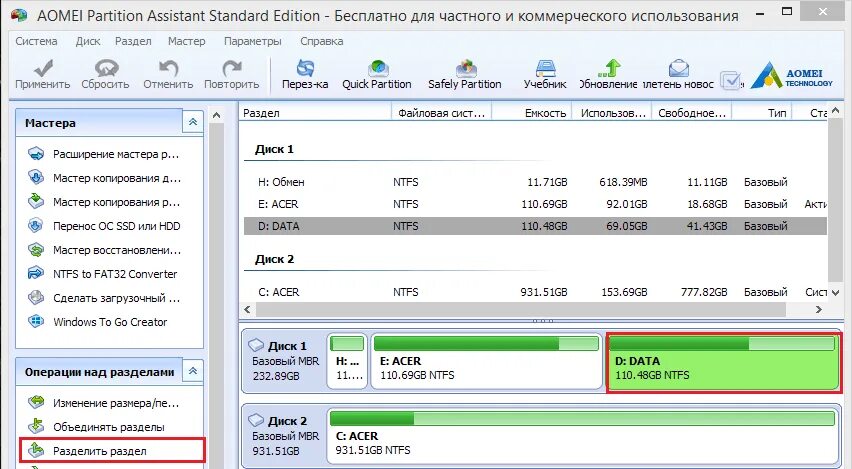Launch NTFS to FAT32 Converter

103,274
